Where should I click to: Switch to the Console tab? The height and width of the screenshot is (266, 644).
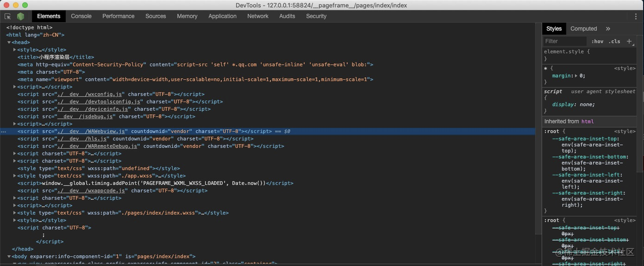[81, 16]
